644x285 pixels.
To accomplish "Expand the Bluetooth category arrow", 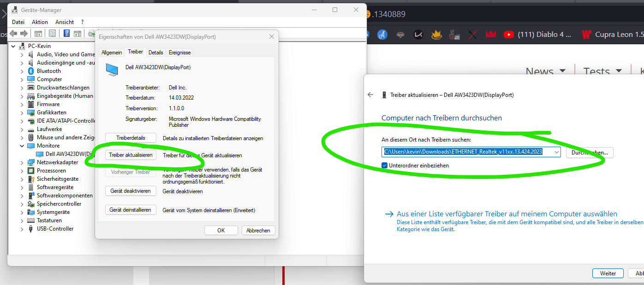I will tap(22, 71).
